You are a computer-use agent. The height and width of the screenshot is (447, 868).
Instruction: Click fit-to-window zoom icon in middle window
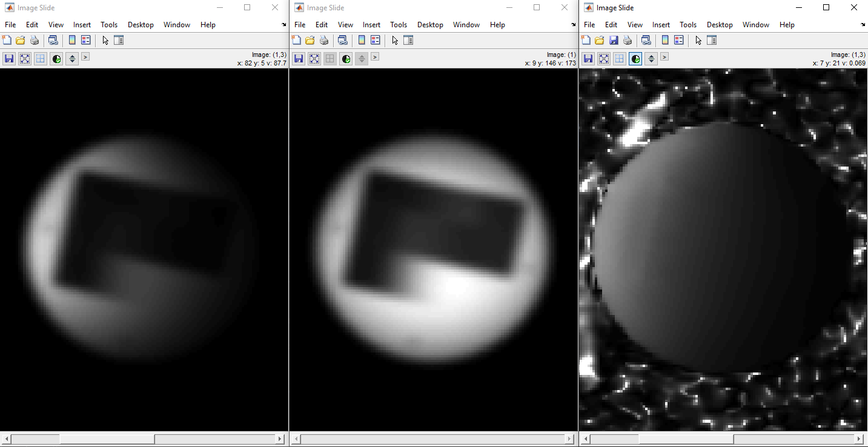coord(314,59)
